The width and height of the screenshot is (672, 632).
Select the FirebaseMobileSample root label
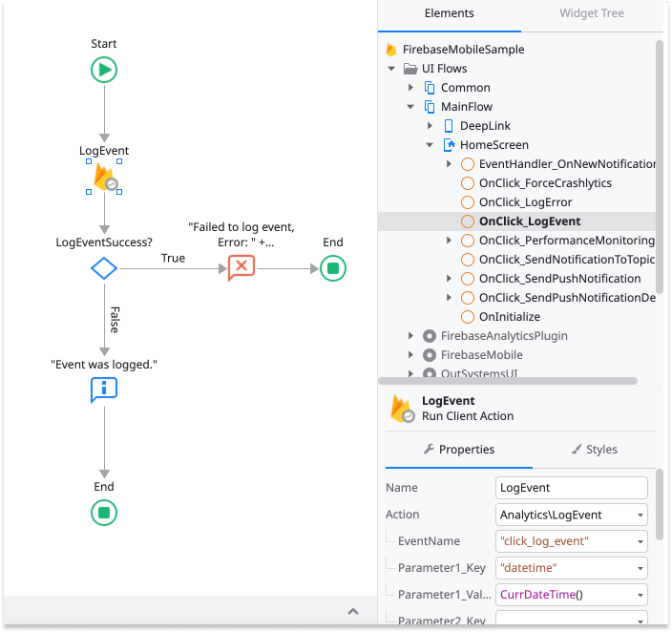pyautogui.click(x=463, y=50)
